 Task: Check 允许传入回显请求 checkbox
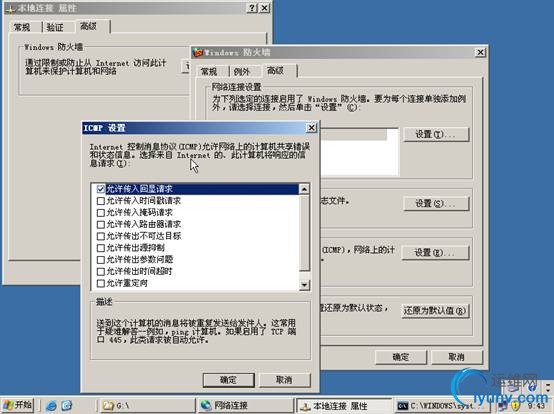[101, 189]
